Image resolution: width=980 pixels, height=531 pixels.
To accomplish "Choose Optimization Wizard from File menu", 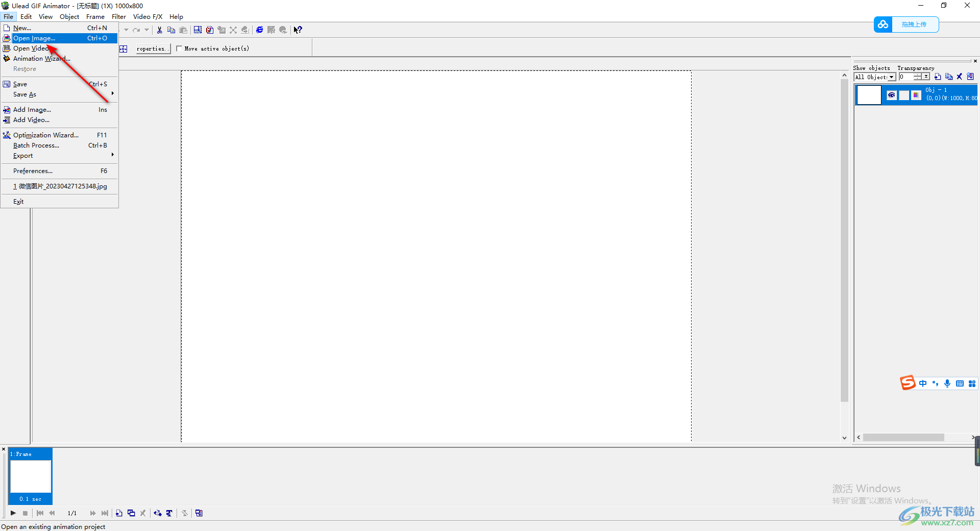I will click(x=46, y=135).
